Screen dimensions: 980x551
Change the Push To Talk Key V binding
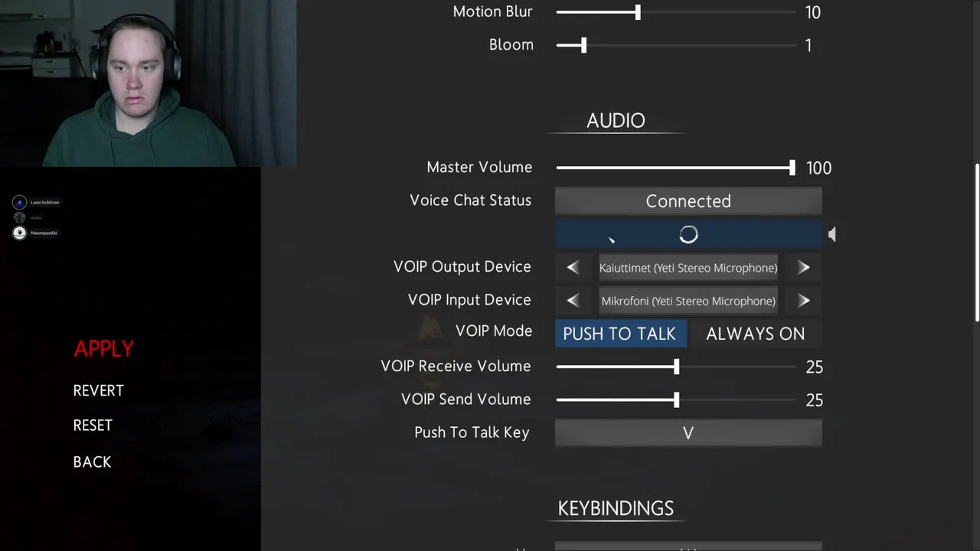688,432
